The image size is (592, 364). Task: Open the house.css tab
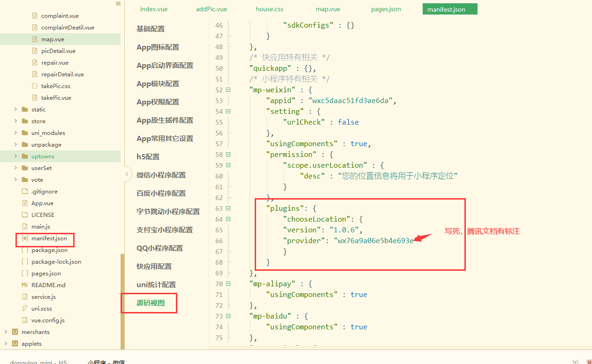[269, 9]
